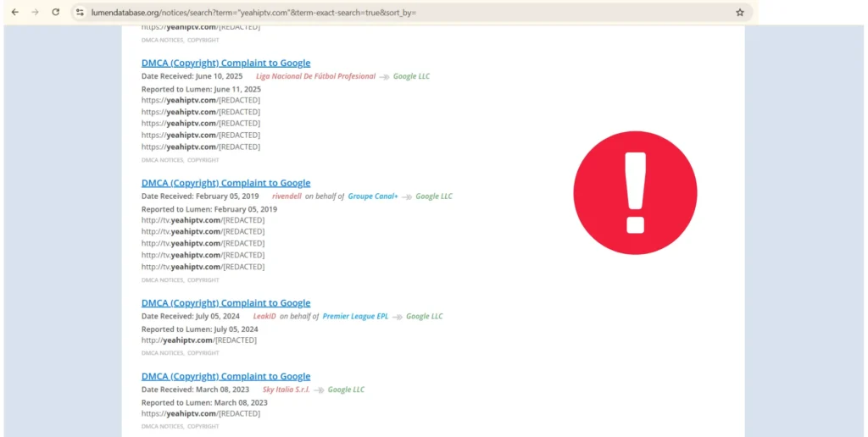The height and width of the screenshot is (437, 868).
Task: Click Google LLC recipient beside Sky Italia
Action: 346,390
